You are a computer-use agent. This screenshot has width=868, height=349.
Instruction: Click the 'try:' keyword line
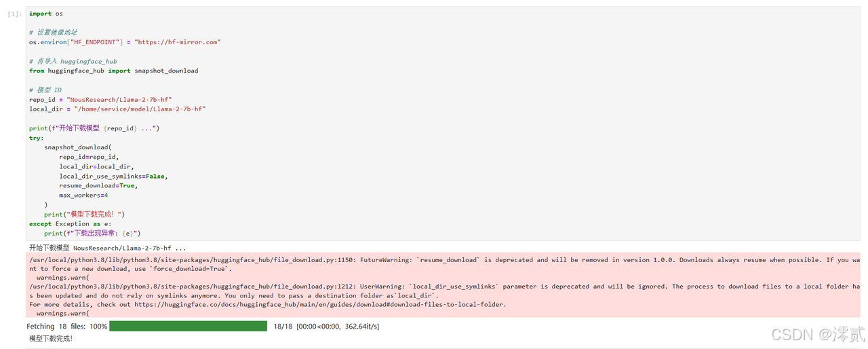(36, 138)
